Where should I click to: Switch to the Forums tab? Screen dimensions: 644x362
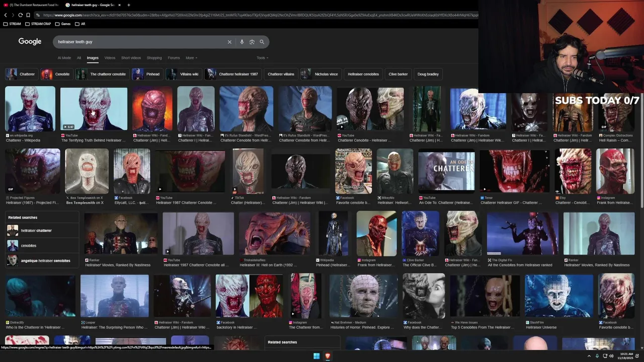pyautogui.click(x=174, y=58)
